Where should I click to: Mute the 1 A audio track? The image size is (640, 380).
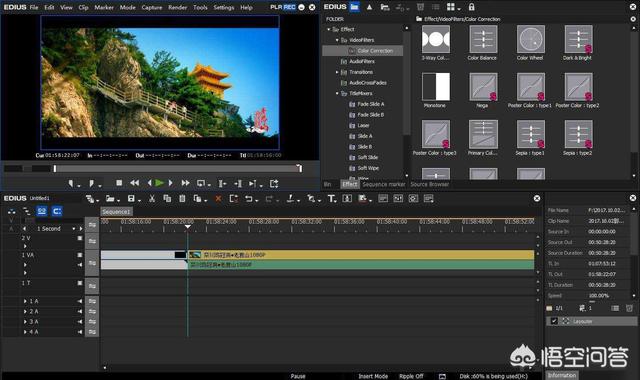pyautogui.click(x=80, y=301)
